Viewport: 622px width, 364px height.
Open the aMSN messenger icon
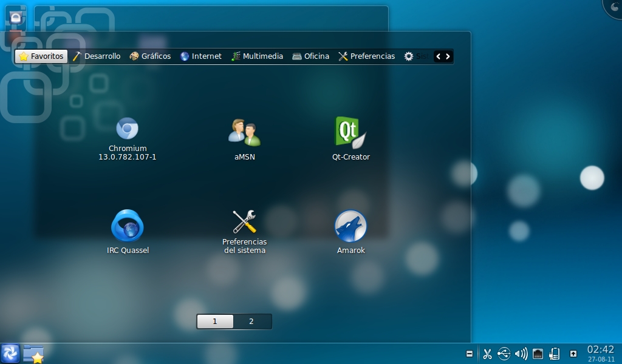[244, 133]
